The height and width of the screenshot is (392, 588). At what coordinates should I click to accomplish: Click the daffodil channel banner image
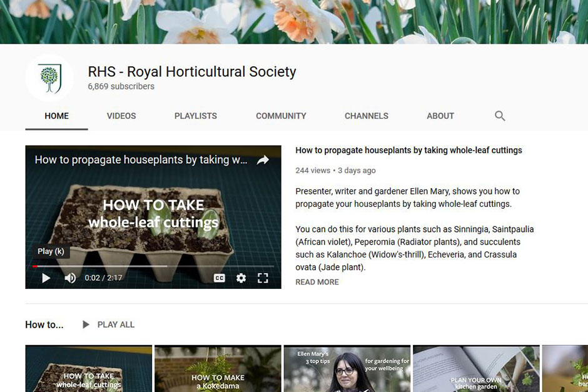(294, 22)
